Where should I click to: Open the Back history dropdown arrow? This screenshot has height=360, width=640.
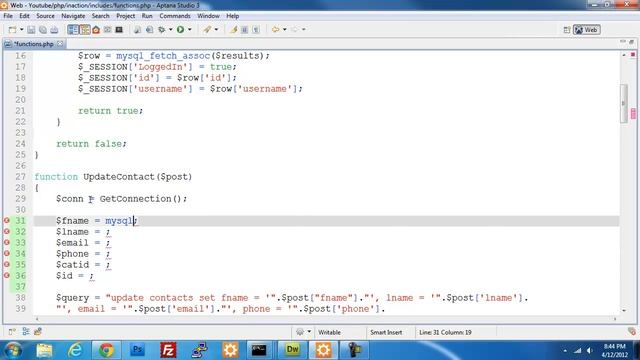coord(284,30)
